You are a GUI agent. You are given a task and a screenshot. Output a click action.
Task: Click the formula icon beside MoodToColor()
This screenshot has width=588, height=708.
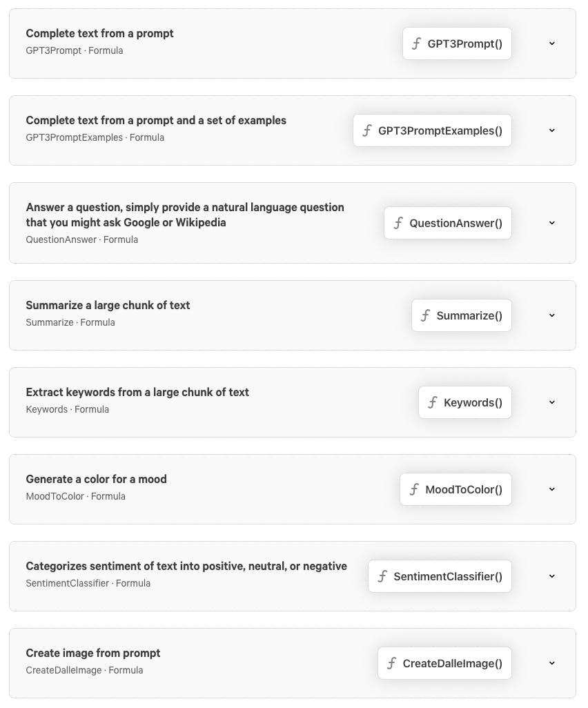[414, 489]
